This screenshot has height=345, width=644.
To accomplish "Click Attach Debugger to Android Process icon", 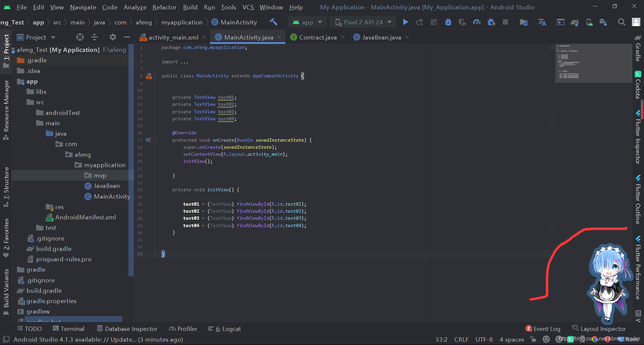I will click(x=491, y=22).
